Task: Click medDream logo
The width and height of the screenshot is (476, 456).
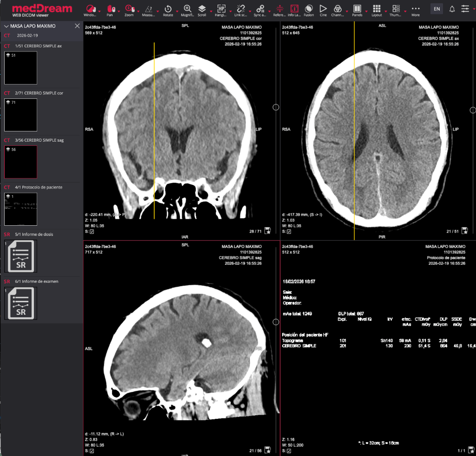Action: pyautogui.click(x=42, y=11)
